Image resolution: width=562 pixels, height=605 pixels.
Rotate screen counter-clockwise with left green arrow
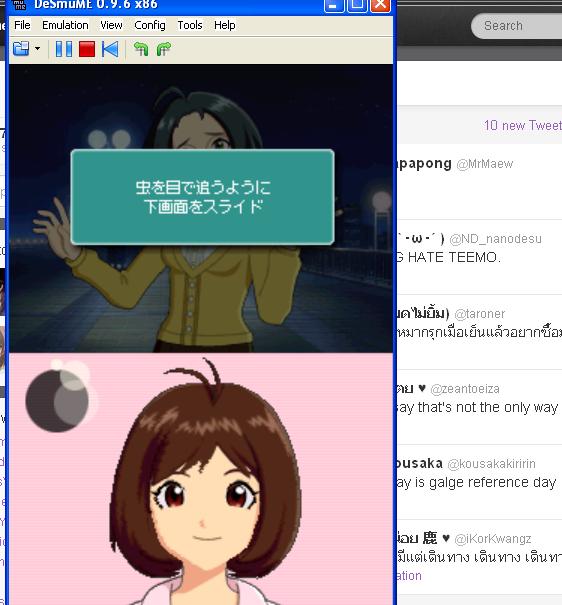point(141,49)
